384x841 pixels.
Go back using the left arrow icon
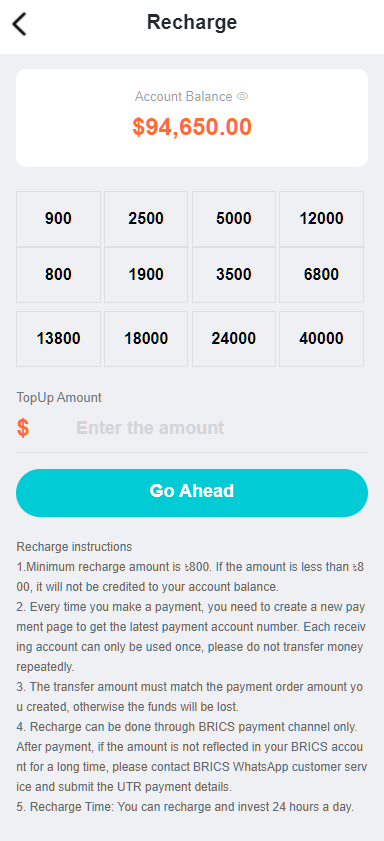click(19, 25)
